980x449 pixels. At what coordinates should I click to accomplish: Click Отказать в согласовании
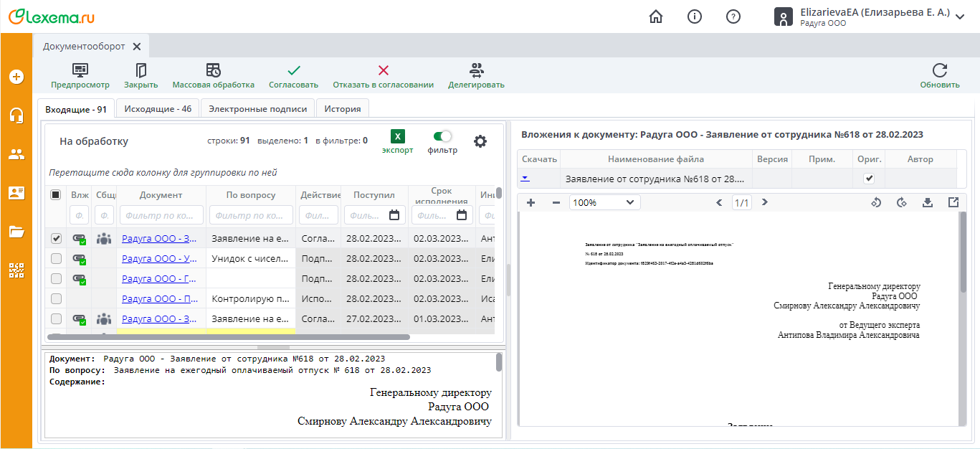(x=384, y=76)
